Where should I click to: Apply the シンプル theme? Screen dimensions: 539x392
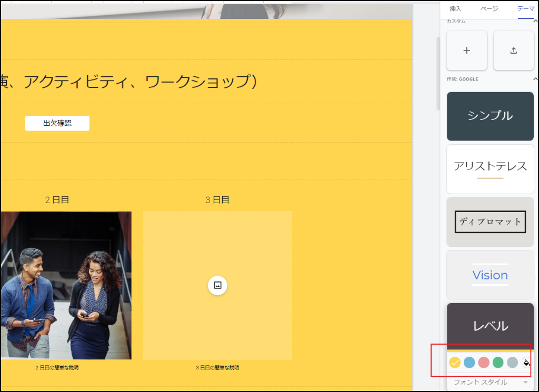coord(490,116)
